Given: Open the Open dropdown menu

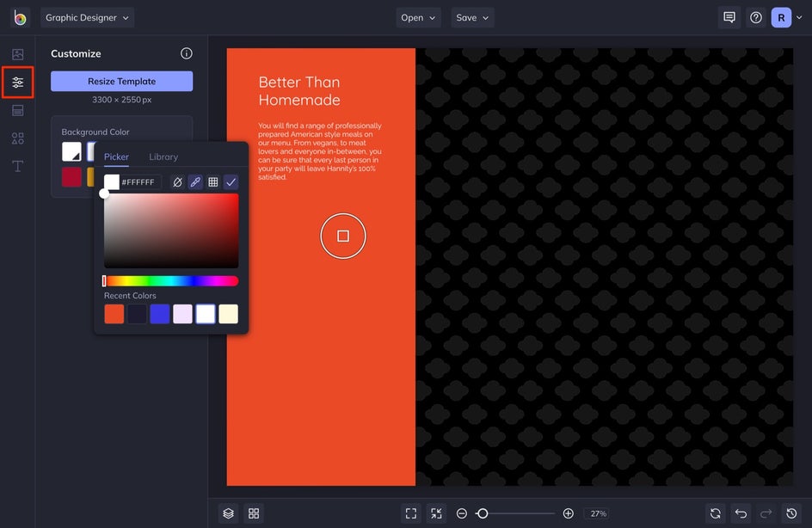Looking at the screenshot, I should tap(418, 17).
